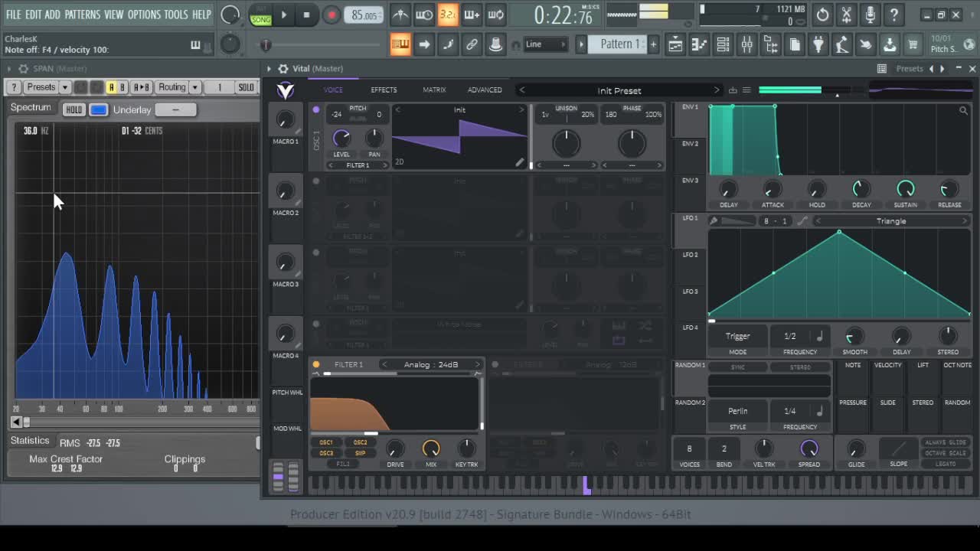
Task: Click the scissors cut tool icon
Action: (x=846, y=15)
